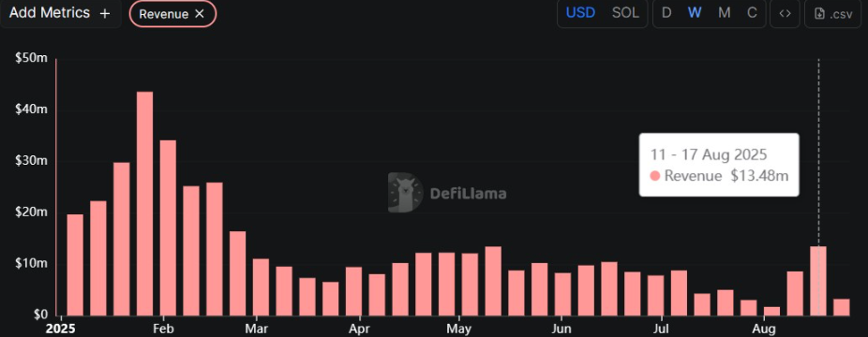Switch currency denomination to USD

(580, 13)
